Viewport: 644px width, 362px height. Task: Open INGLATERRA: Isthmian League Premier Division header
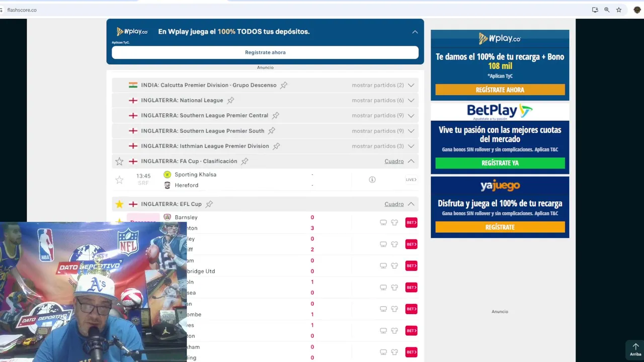(x=205, y=146)
